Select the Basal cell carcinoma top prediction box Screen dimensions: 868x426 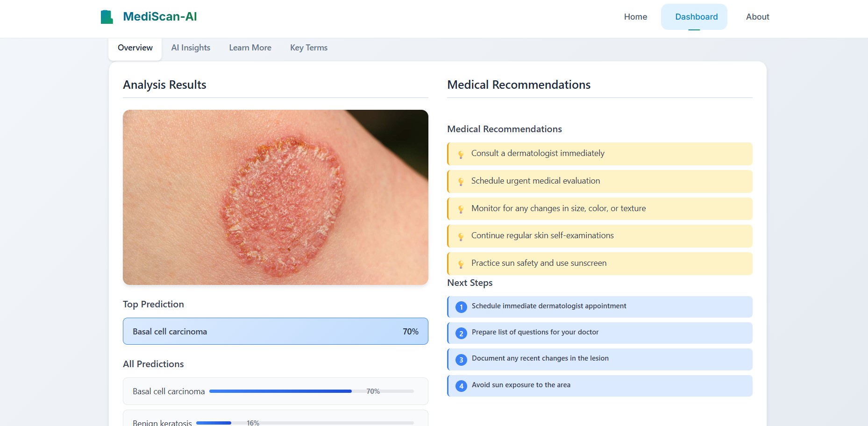pos(276,331)
